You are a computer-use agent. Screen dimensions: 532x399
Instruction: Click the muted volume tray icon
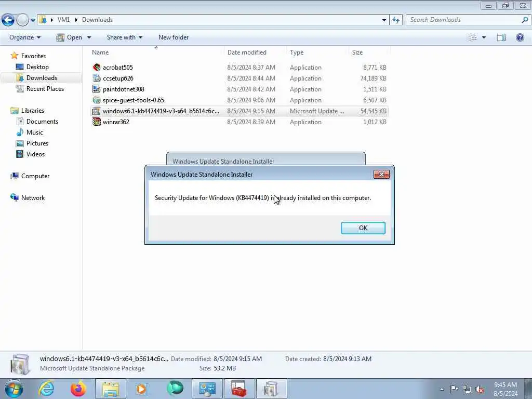480,389
